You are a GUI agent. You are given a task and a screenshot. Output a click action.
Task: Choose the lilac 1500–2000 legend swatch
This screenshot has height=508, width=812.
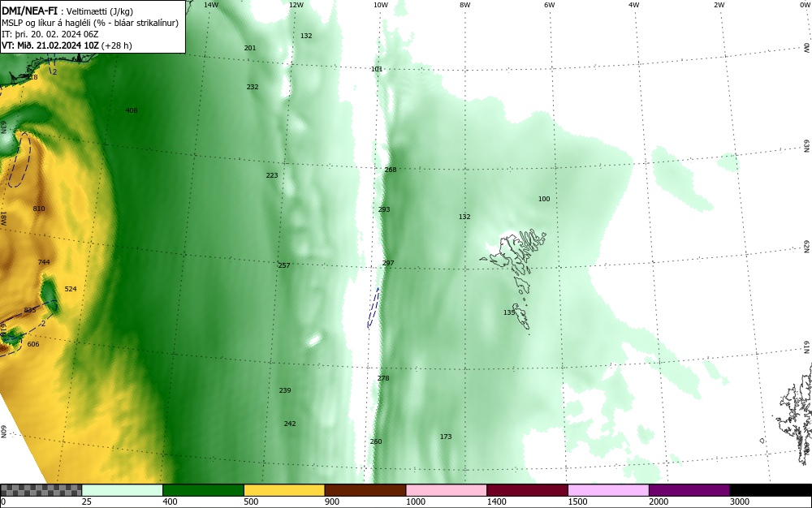[x=608, y=490]
